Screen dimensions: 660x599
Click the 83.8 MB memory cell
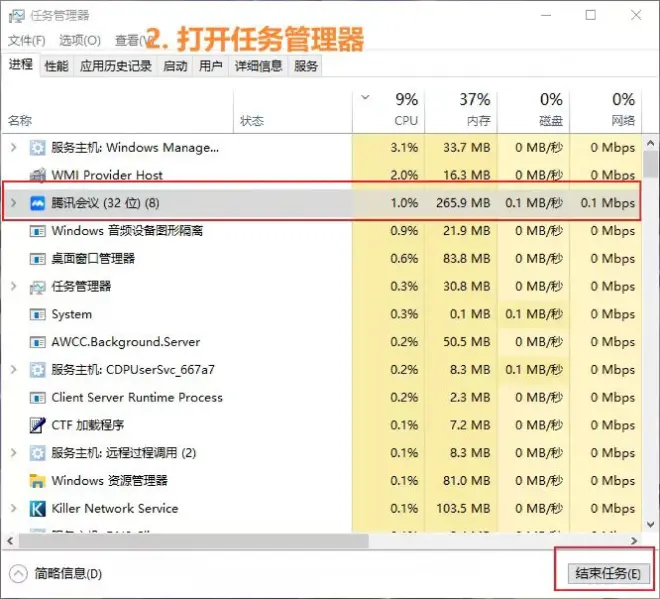[x=466, y=259]
